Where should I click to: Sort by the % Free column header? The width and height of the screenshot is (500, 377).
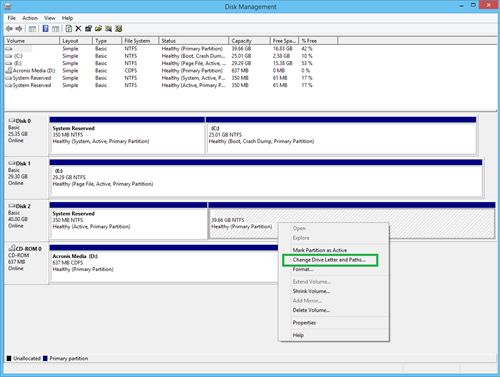[x=318, y=41]
